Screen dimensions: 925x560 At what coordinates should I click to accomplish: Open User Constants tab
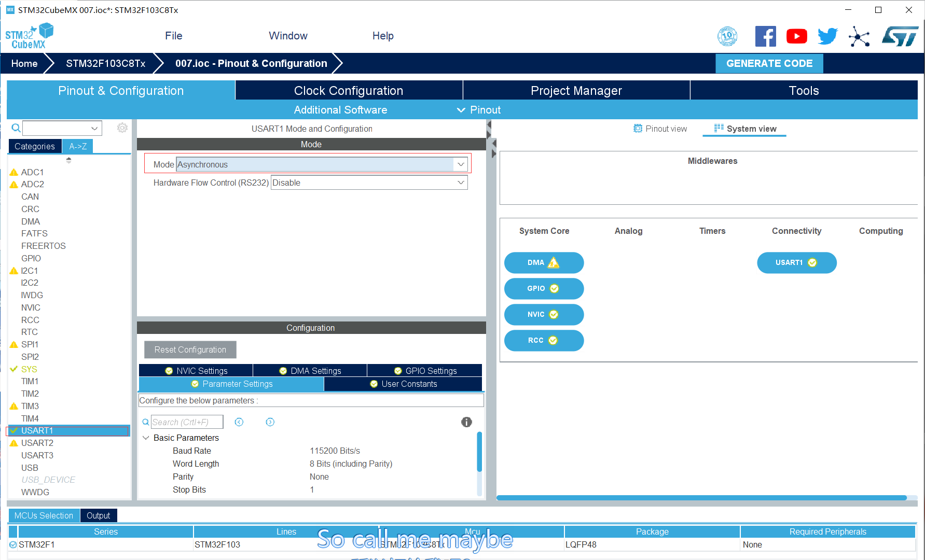click(403, 384)
